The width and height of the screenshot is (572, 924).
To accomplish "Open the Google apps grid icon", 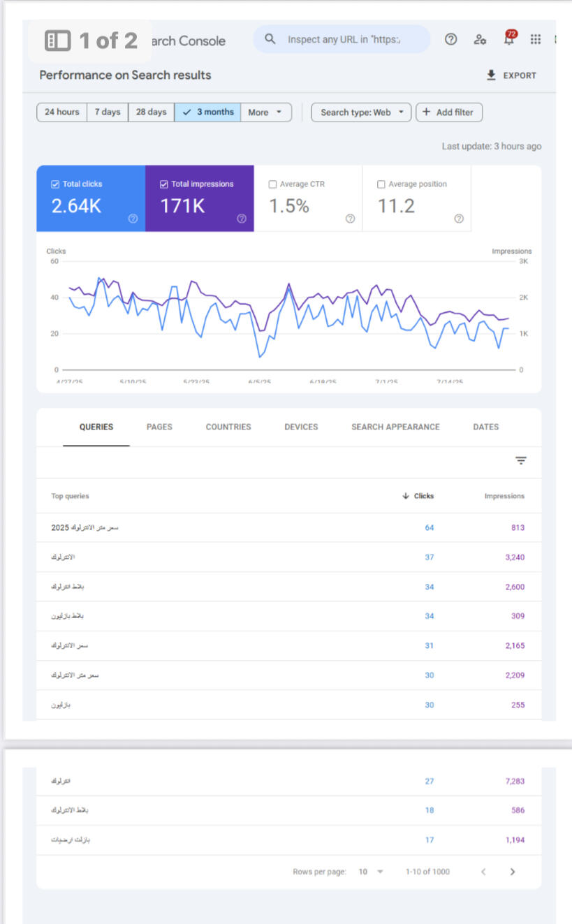I will tap(536, 40).
